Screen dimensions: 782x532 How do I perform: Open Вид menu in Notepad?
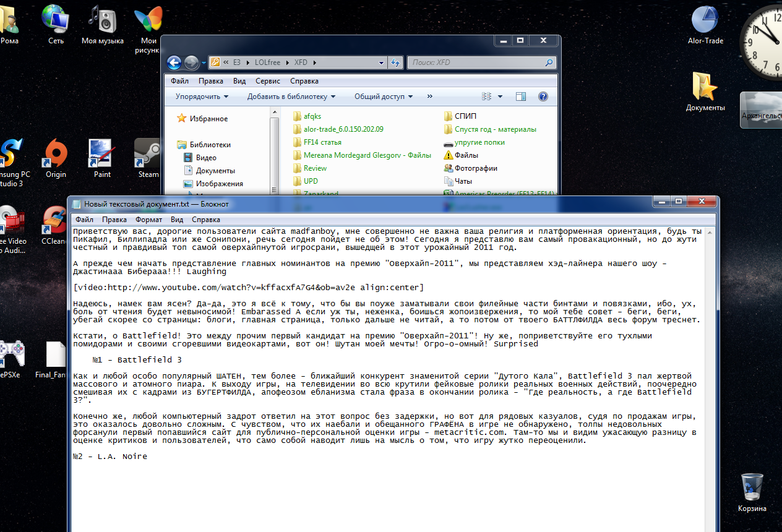177,220
